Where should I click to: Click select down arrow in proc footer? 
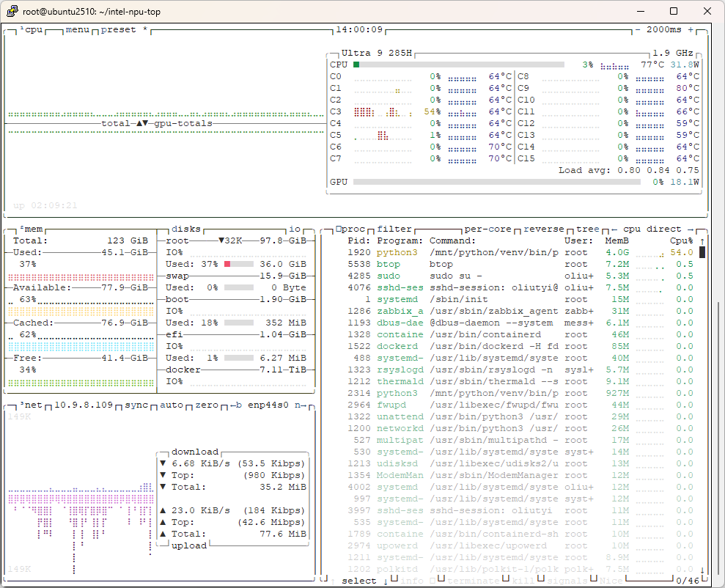(386, 581)
